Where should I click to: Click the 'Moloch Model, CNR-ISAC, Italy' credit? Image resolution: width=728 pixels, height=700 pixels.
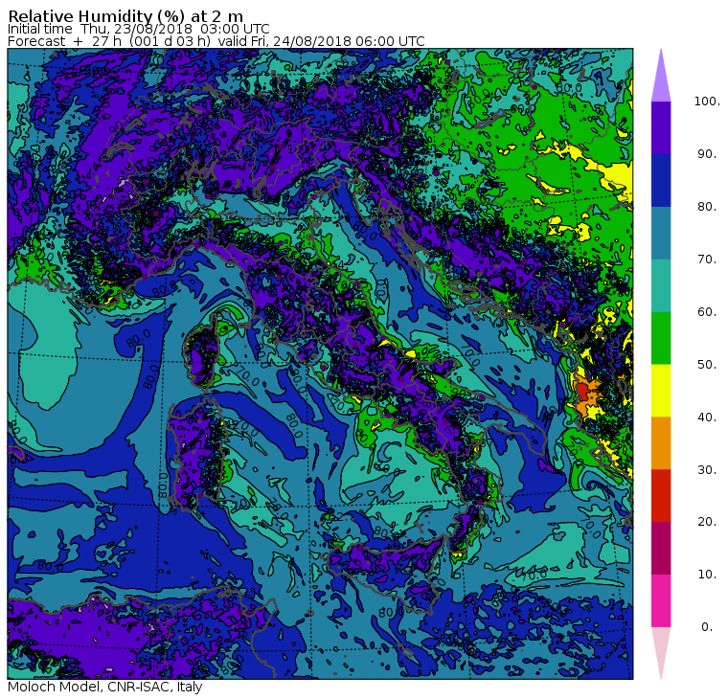(x=105, y=687)
